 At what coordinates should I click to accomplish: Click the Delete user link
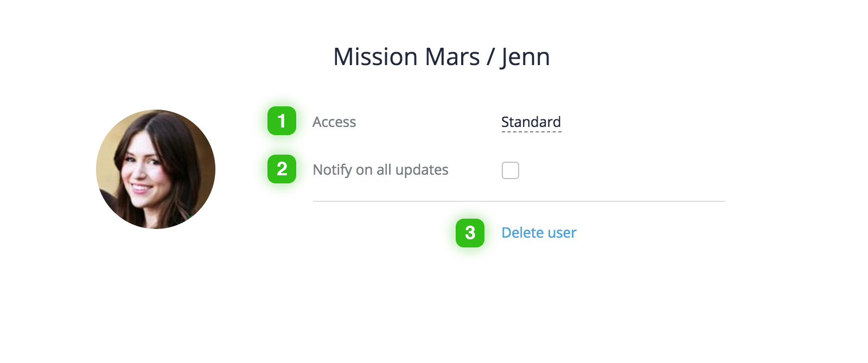(x=539, y=233)
